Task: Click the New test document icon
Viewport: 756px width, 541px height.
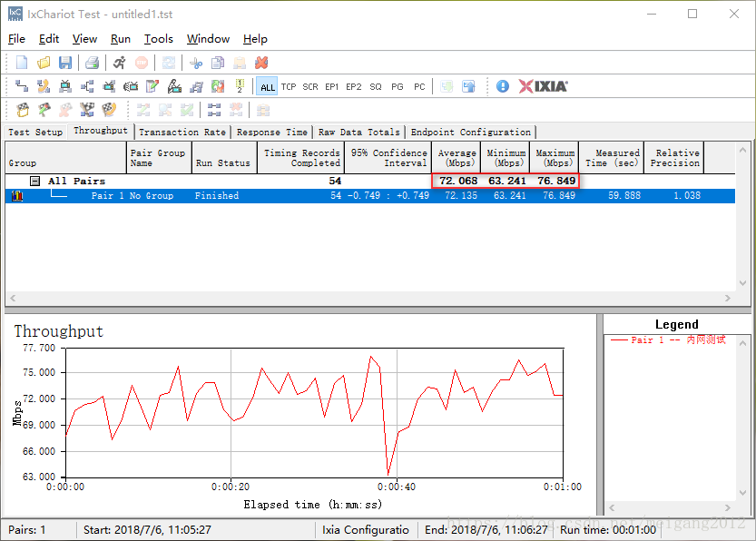Action: [22, 63]
